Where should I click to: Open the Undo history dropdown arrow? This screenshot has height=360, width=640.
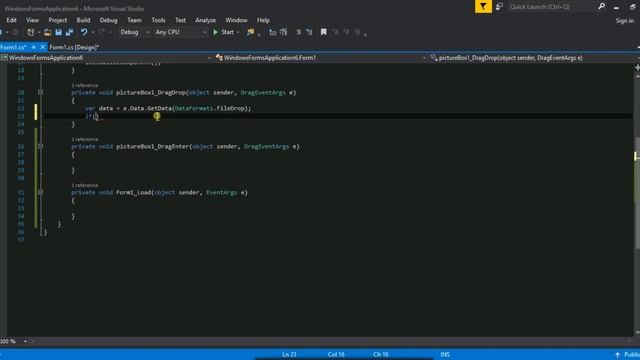[x=93, y=32]
